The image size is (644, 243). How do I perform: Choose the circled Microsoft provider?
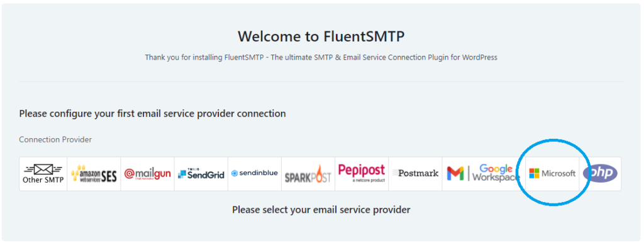(552, 174)
